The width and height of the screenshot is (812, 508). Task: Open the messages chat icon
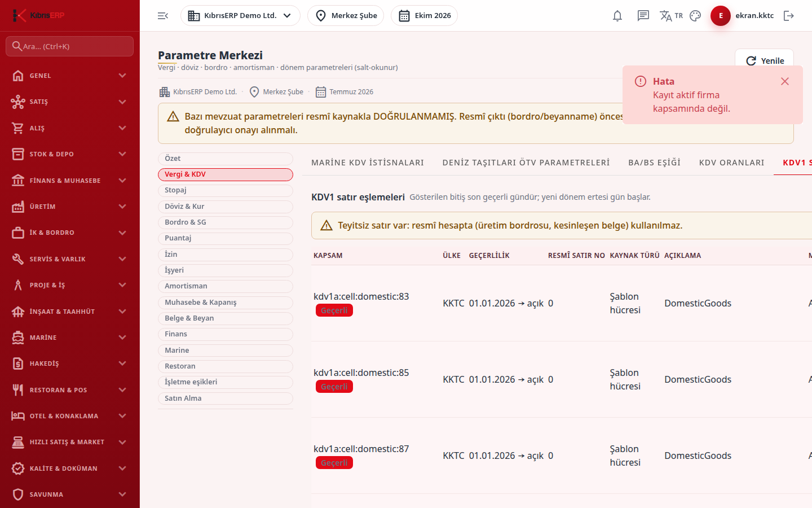pos(643,16)
